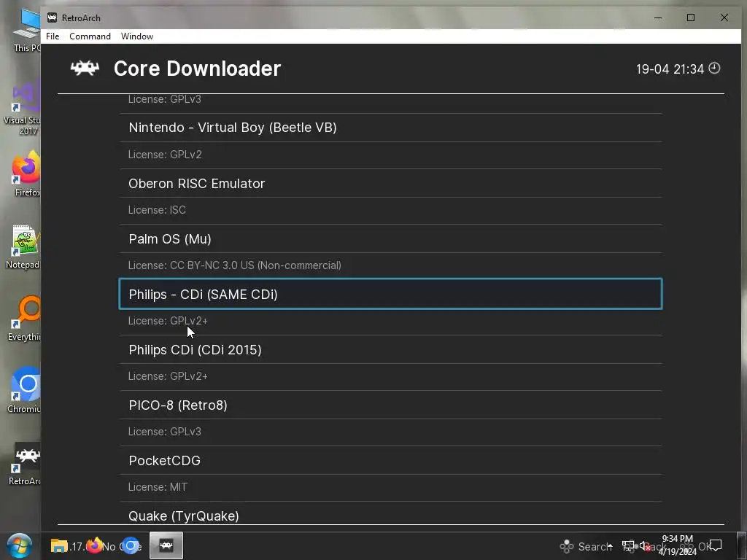The image size is (747, 560).
Task: Select Nintendo - Virtual Boy (Beetle VB) core
Action: tap(391, 128)
